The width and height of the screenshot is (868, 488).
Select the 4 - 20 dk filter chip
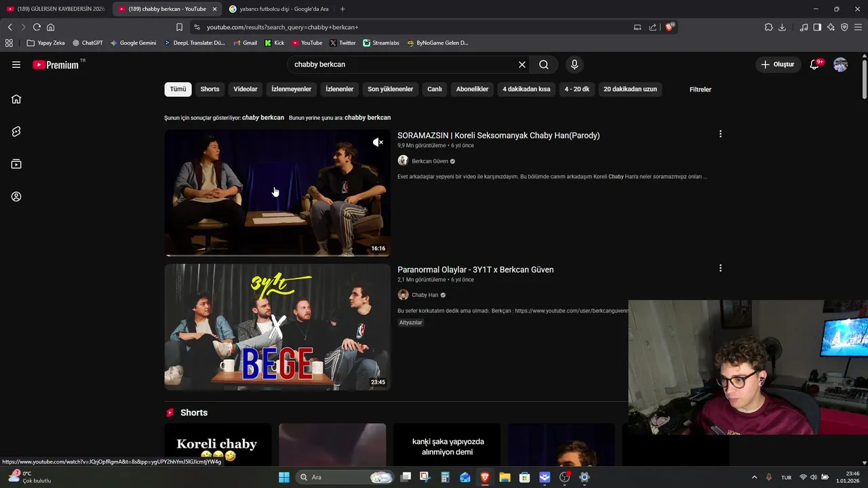tap(577, 89)
